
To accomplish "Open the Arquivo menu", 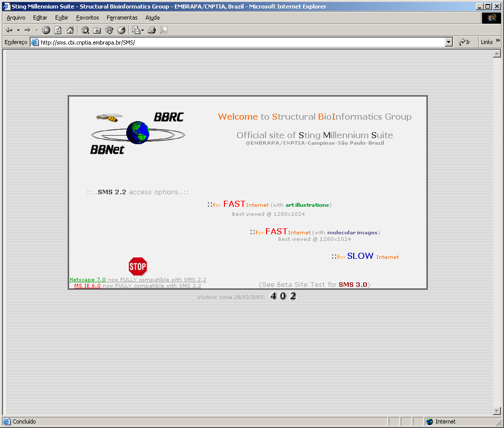I will click(x=16, y=18).
